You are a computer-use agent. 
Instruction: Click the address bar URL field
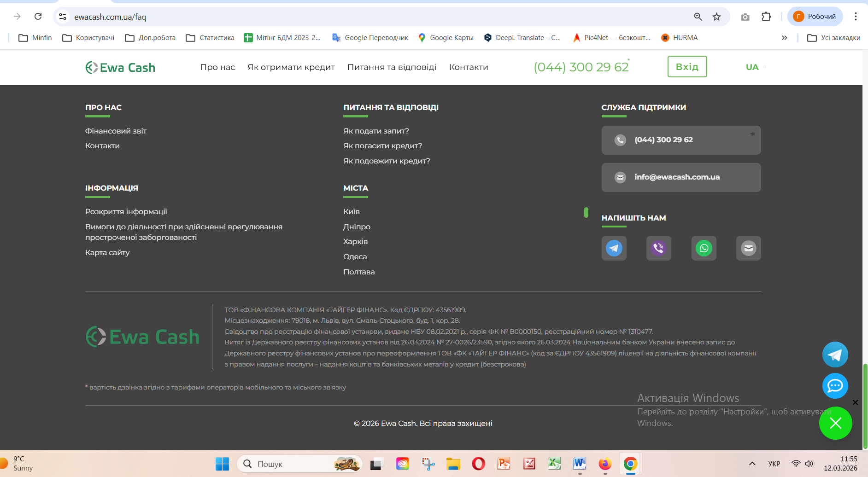378,17
